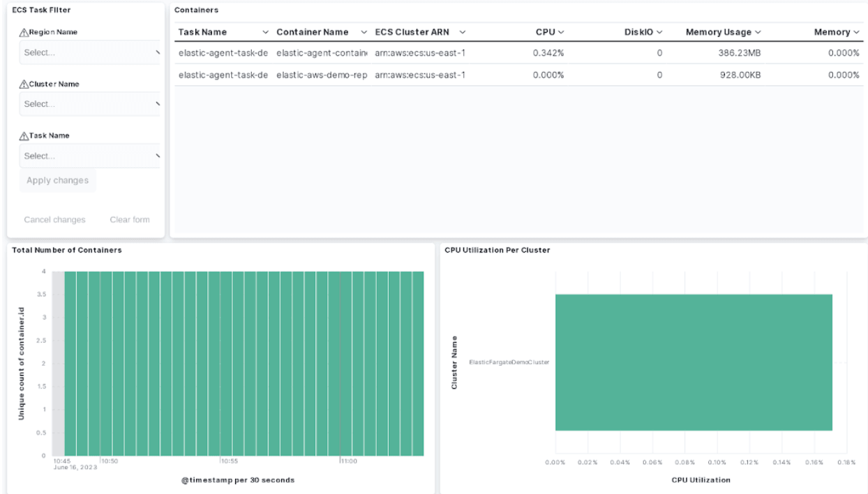
Task: Click the warning icon beside the Task Name filter
Action: click(x=24, y=135)
